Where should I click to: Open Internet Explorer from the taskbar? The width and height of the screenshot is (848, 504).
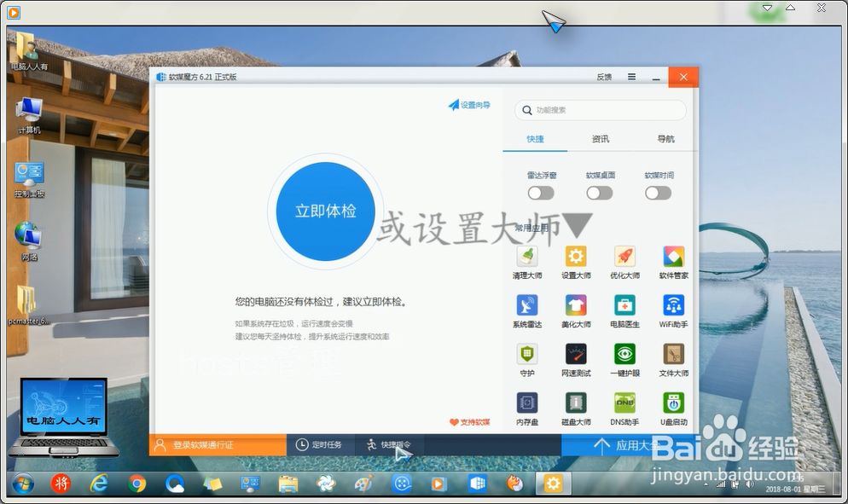[x=99, y=484]
